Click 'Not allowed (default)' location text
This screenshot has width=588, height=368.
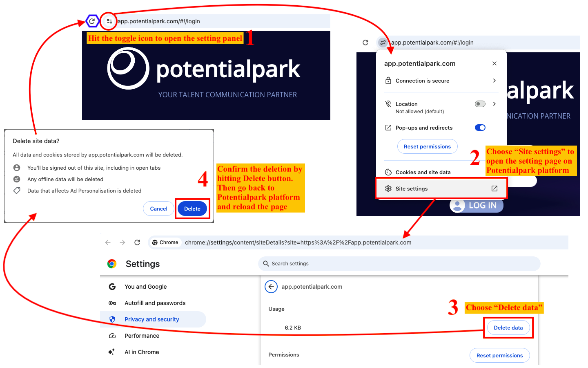(x=420, y=112)
